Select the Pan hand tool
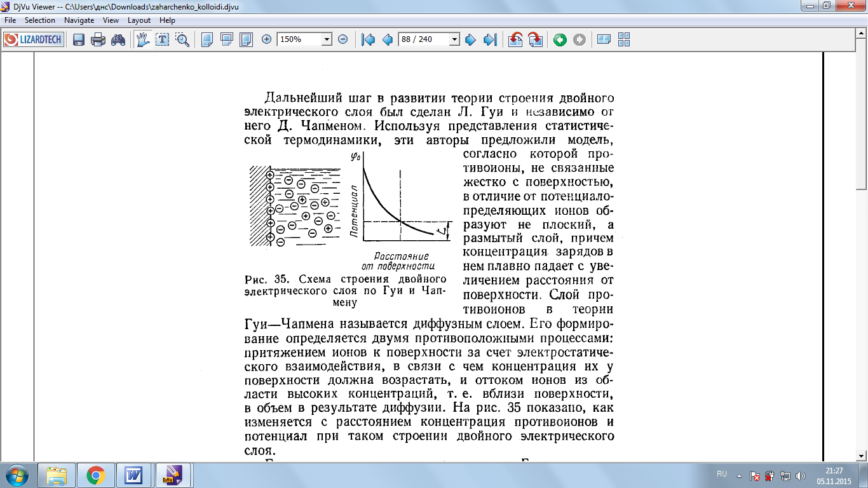The image size is (868, 488). point(143,39)
